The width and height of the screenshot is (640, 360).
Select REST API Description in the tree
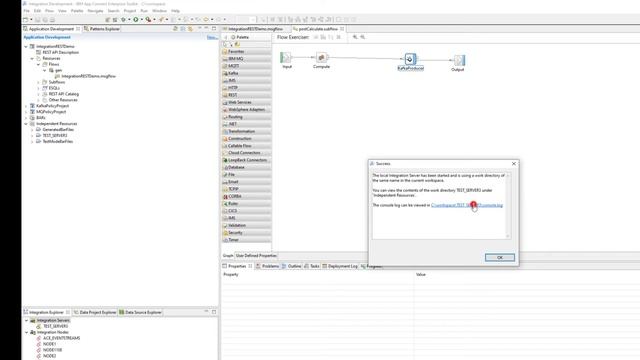pos(58,53)
